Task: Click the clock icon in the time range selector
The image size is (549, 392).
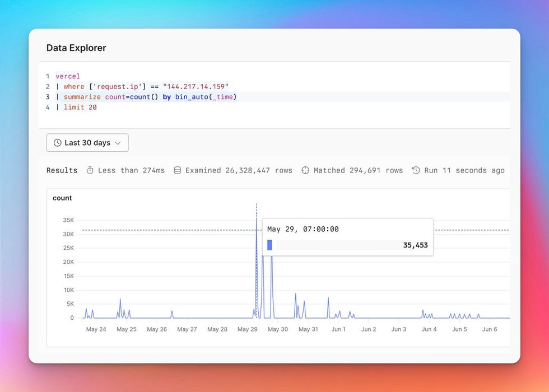Action: click(x=57, y=143)
